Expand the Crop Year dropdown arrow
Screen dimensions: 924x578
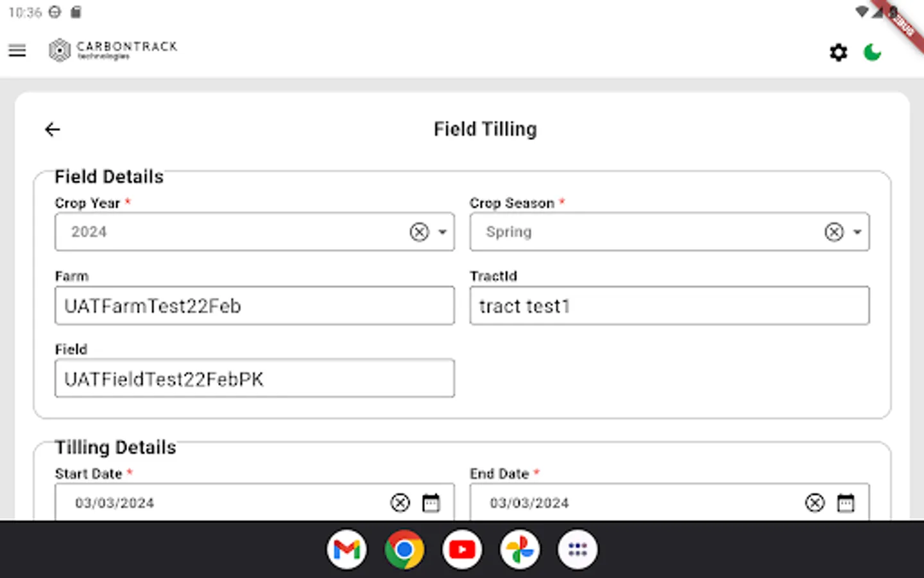click(x=443, y=232)
